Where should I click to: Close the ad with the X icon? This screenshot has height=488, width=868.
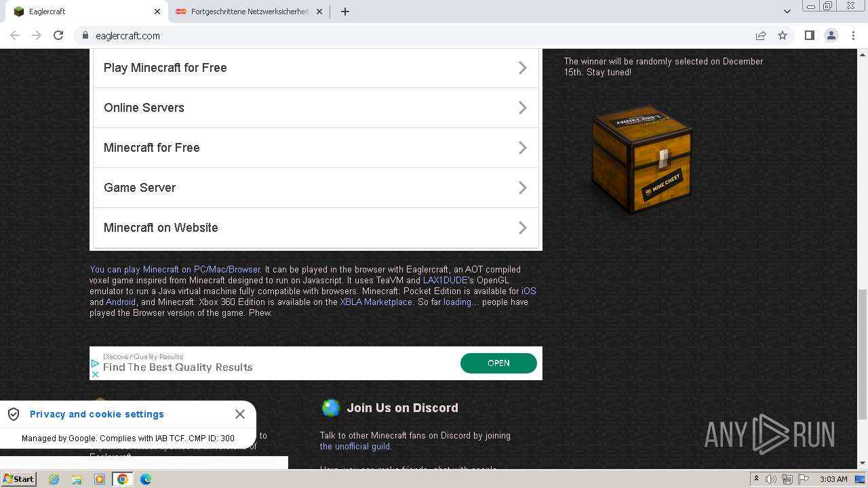point(95,374)
